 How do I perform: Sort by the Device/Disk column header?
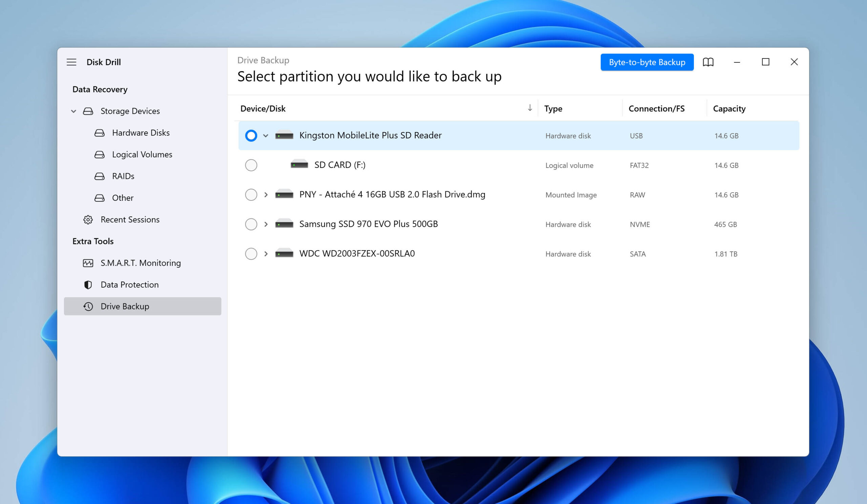263,109
